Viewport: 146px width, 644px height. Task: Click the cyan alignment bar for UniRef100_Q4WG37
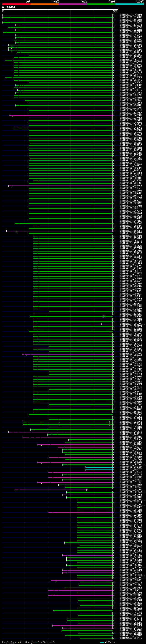point(100,467)
